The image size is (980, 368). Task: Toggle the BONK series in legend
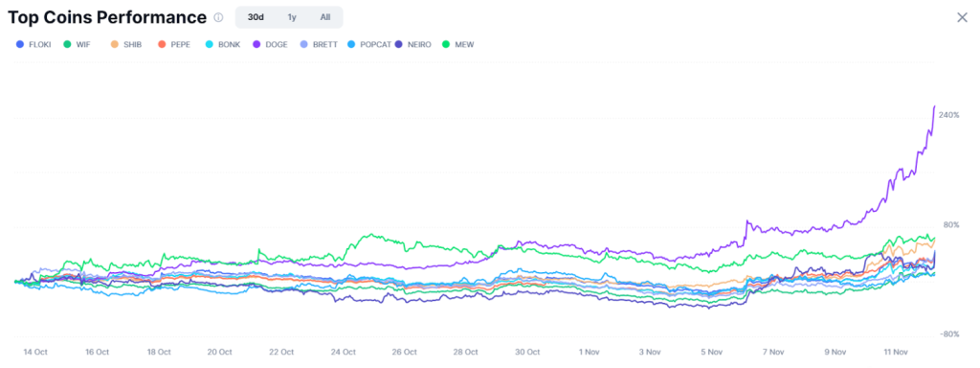coord(223,44)
